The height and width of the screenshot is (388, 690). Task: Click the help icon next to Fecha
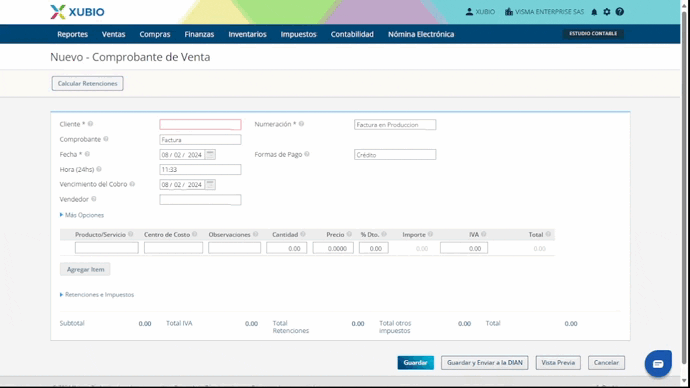(x=87, y=154)
